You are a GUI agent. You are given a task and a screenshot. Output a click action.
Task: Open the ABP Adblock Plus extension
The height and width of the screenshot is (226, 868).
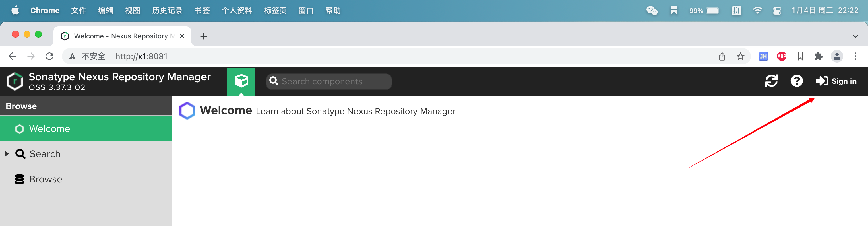pos(782,56)
